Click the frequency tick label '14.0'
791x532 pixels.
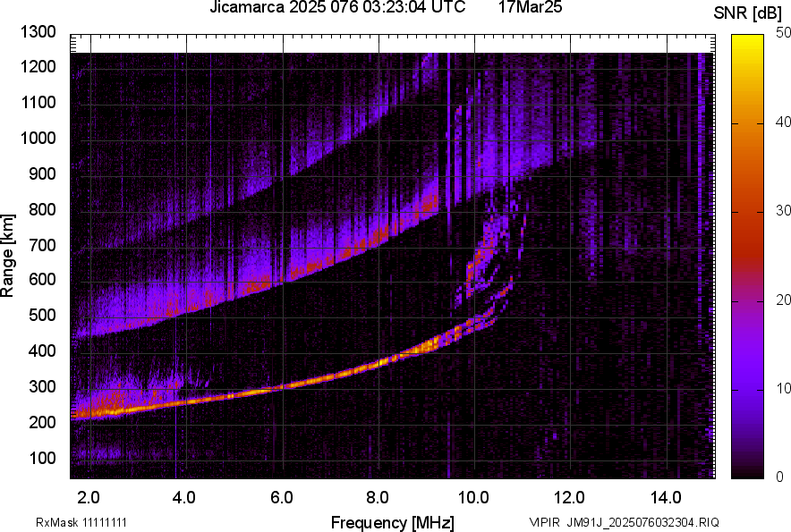[x=666, y=498]
